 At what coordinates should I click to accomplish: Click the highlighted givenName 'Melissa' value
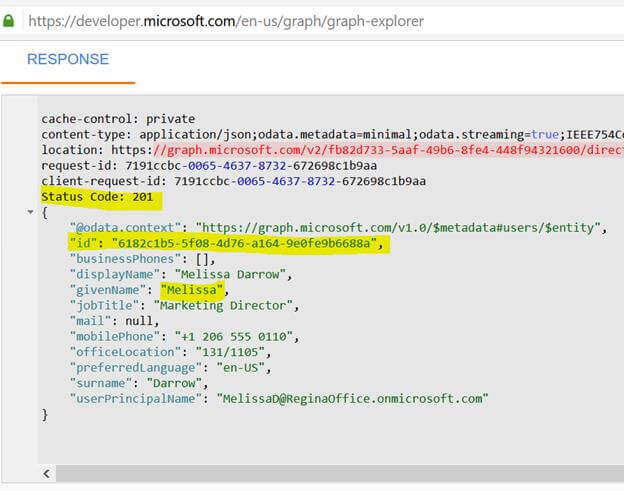click(x=192, y=290)
